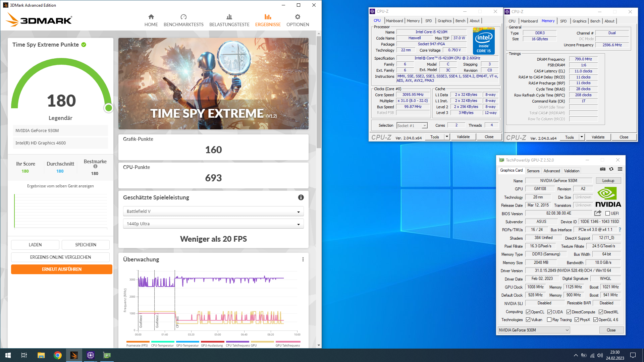This screenshot has width=644, height=362.
Task: Toggle OpenGL 4.6 checkbox
Action: tap(595, 320)
